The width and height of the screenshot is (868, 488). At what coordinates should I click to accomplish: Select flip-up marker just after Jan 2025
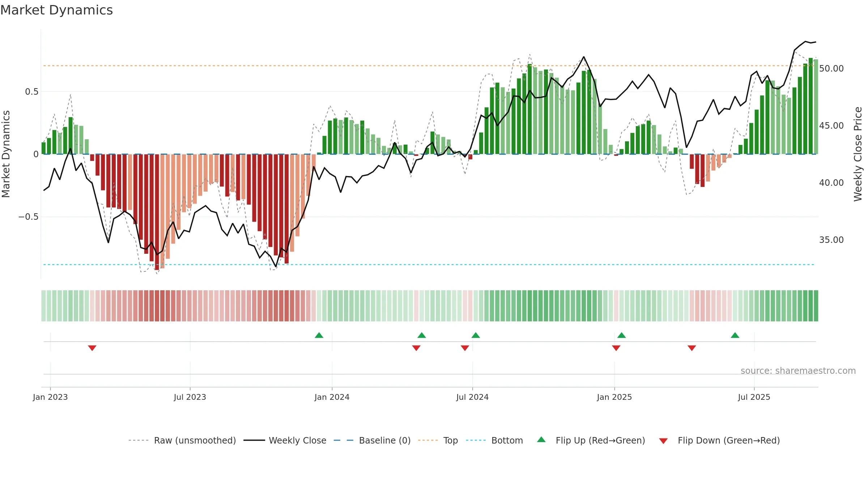pyautogui.click(x=622, y=335)
